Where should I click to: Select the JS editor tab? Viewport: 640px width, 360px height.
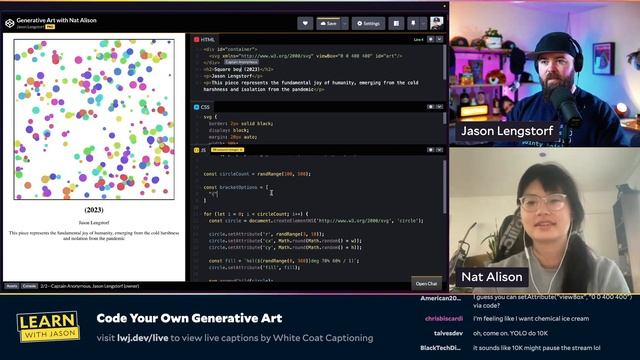tap(200, 150)
